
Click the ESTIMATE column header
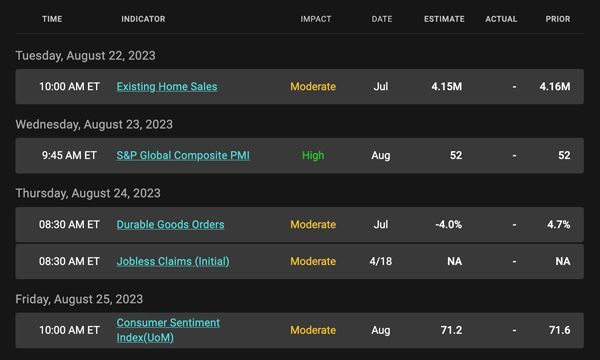tap(444, 19)
